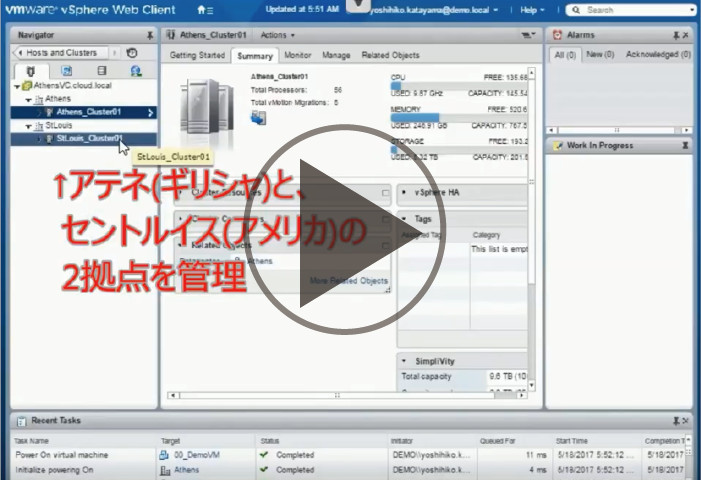Click the search magnifier icon
The image size is (701, 480).
pyautogui.click(x=576, y=10)
